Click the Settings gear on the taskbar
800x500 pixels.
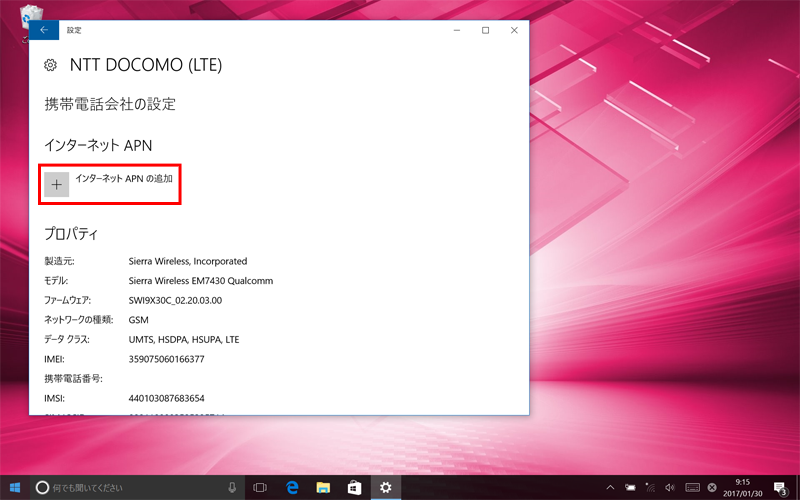tap(386, 488)
